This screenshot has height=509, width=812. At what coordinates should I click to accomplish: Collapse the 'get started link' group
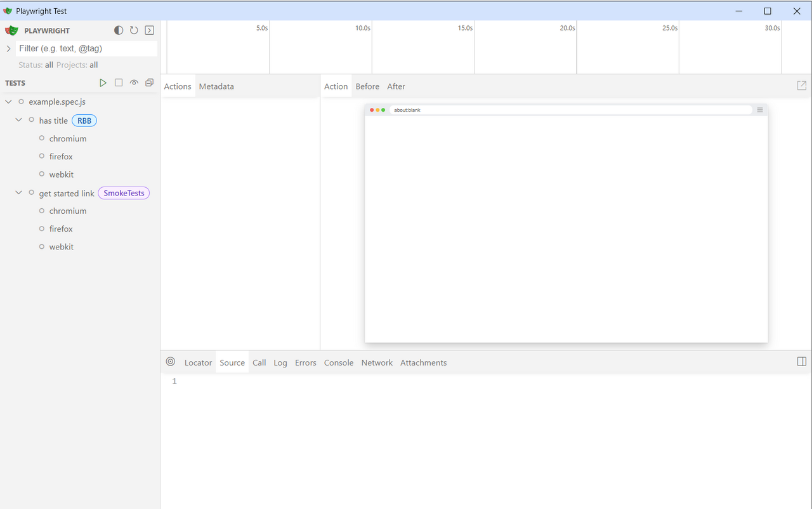18,192
